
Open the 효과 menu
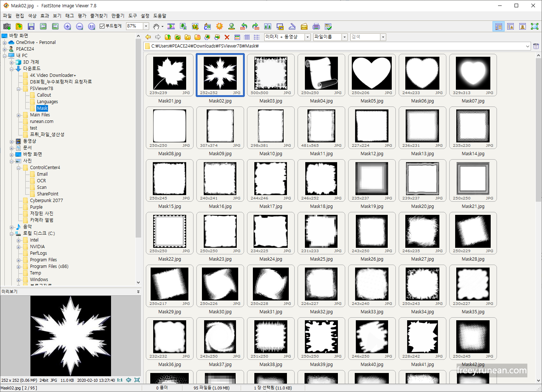point(45,16)
